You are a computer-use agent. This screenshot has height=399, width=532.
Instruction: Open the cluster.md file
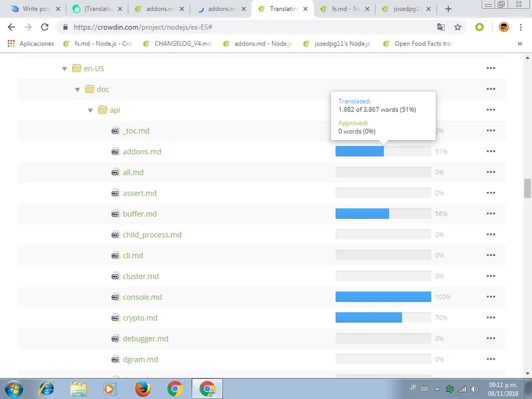pyautogui.click(x=140, y=276)
